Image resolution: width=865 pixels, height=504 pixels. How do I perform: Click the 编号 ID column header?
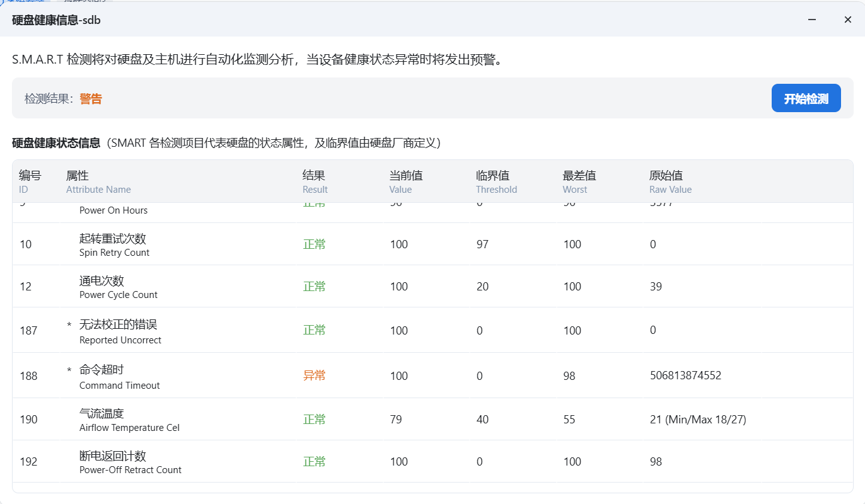tap(30, 181)
